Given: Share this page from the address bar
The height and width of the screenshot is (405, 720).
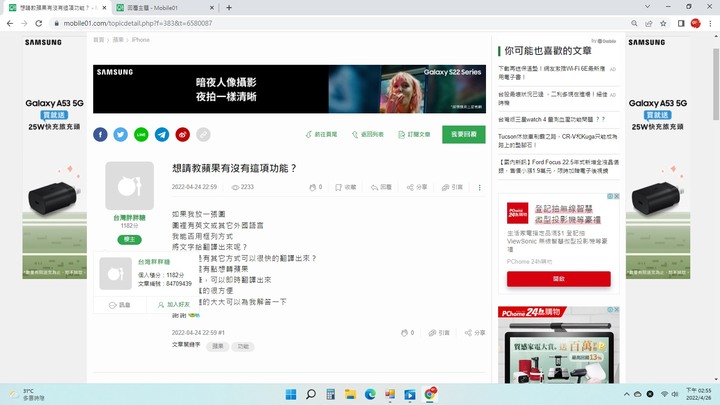Looking at the screenshot, I should [x=649, y=23].
